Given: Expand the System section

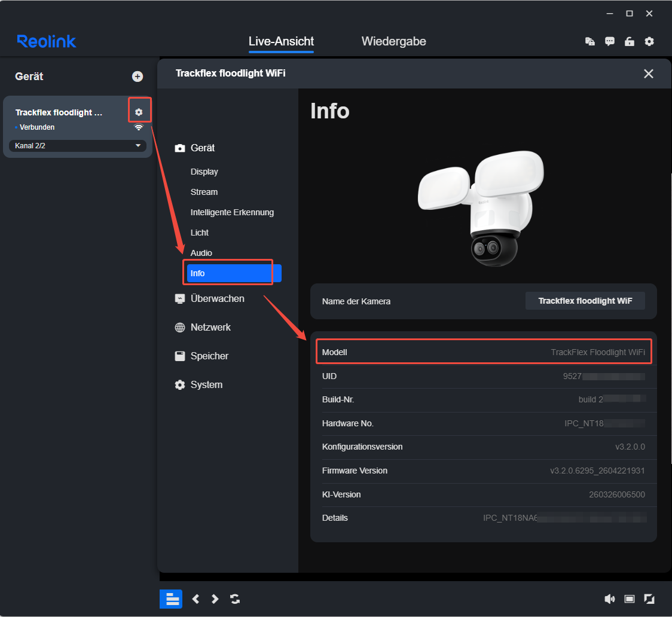Looking at the screenshot, I should coord(206,385).
